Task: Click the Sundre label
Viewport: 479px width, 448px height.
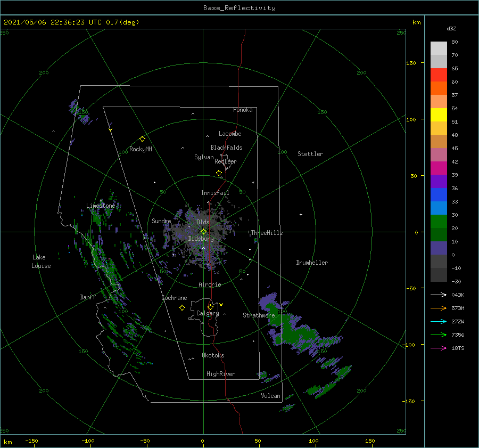Action: coord(161,221)
